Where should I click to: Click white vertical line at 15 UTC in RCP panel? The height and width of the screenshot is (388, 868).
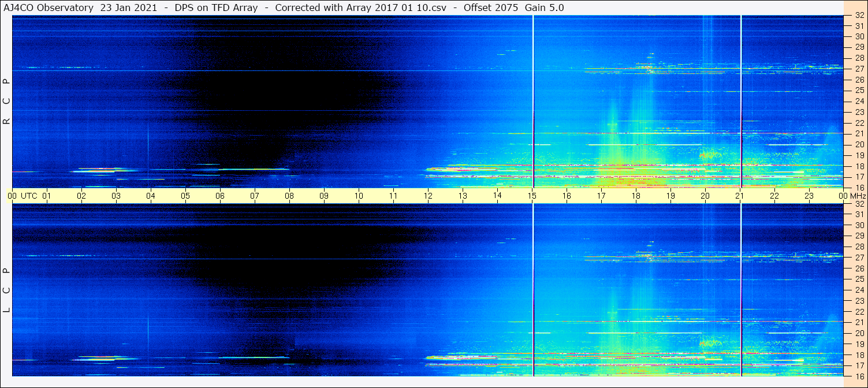[533, 101]
